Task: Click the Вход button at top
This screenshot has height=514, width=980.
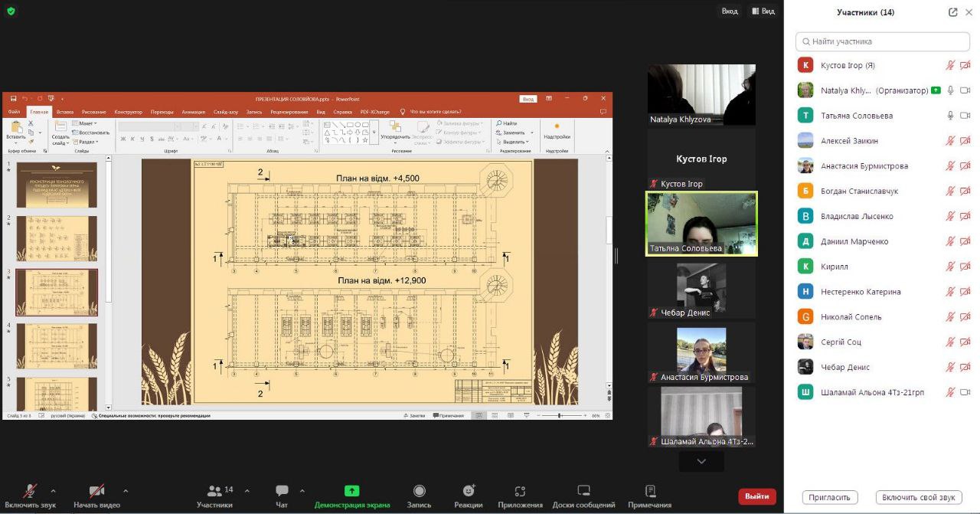Action: click(730, 11)
